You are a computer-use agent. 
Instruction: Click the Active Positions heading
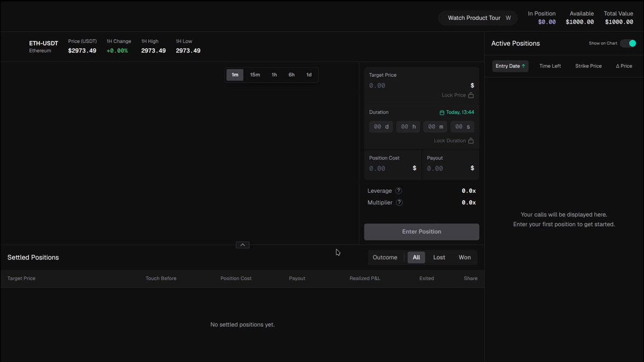coord(516,43)
